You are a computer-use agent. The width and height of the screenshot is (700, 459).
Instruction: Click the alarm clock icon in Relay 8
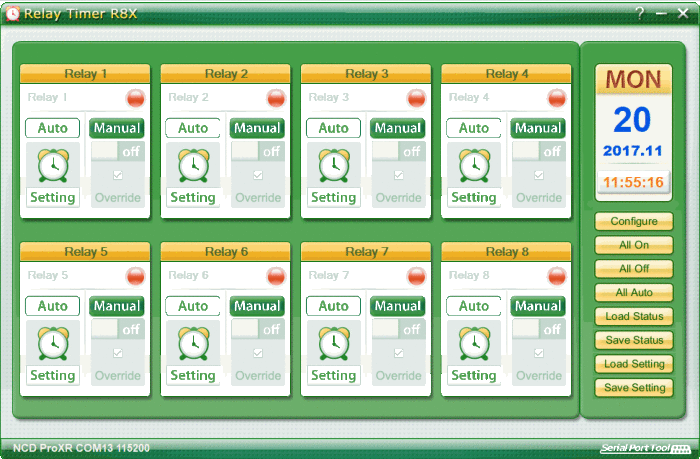[475, 343]
